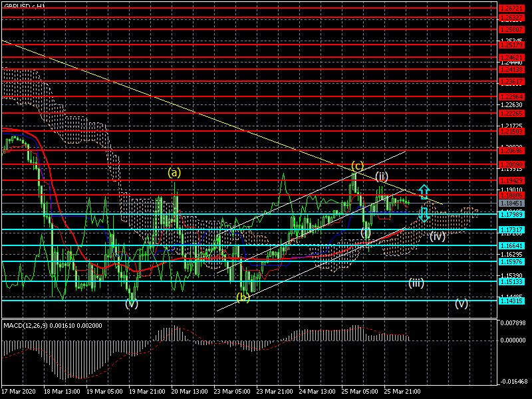Select the 1.18806 red price label

tap(511, 195)
